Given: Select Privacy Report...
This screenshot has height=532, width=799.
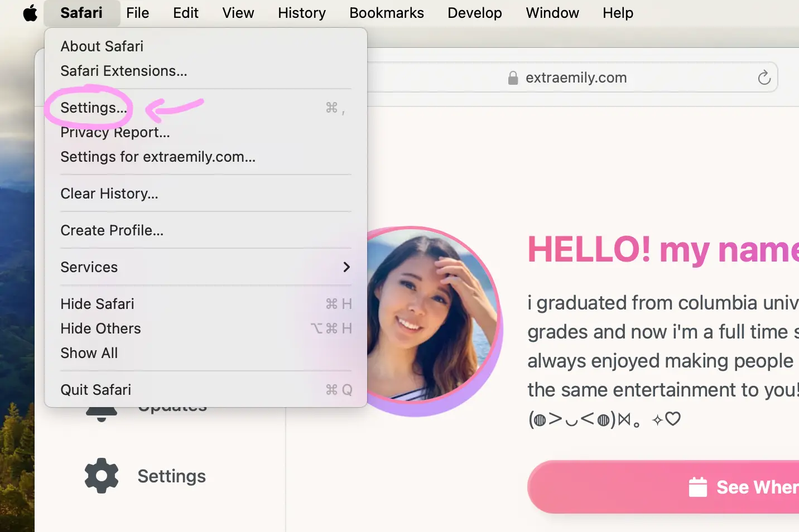Looking at the screenshot, I should coord(115,132).
